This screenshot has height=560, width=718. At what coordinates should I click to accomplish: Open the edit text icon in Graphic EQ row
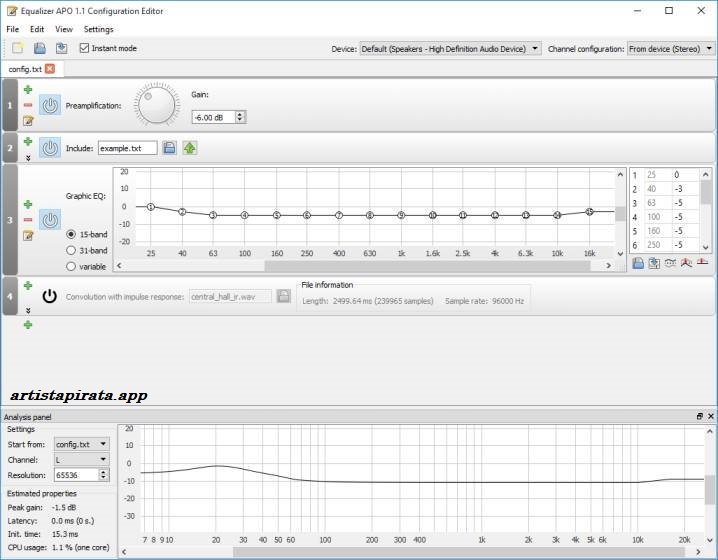click(x=28, y=235)
